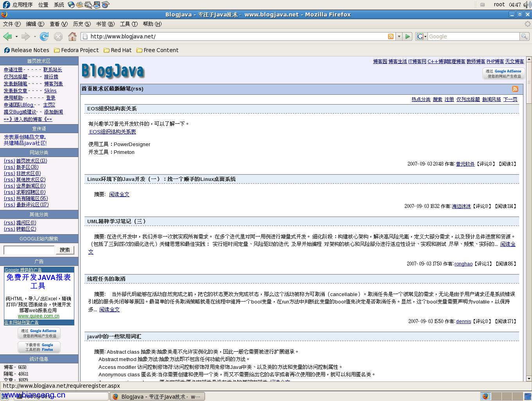Click the page scrollbar down arrow
The image size is (532, 401).
(x=529, y=379)
